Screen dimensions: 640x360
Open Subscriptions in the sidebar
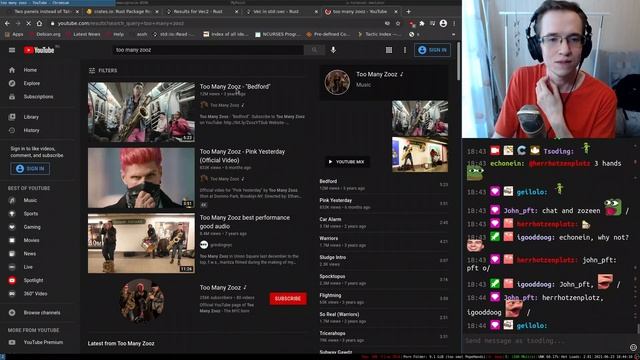coord(38,97)
